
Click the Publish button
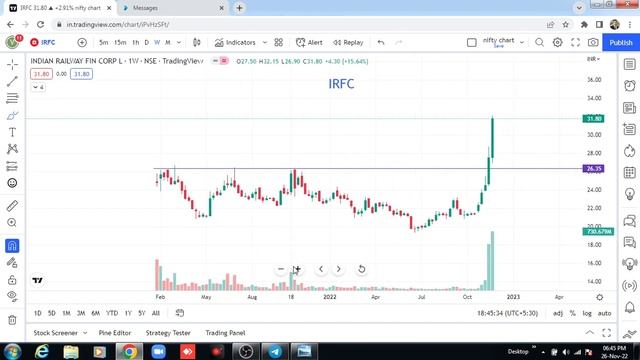621,42
